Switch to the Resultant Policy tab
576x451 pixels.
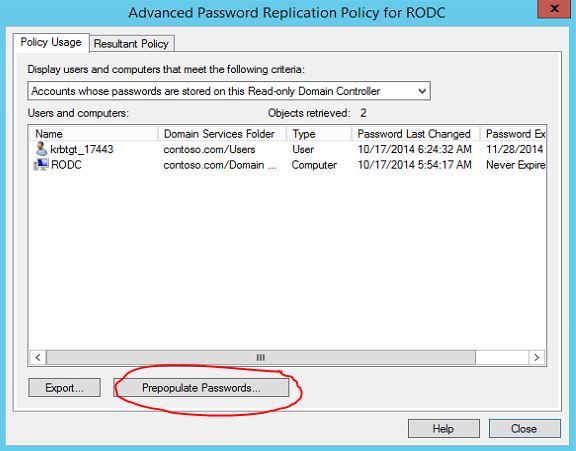(132, 44)
